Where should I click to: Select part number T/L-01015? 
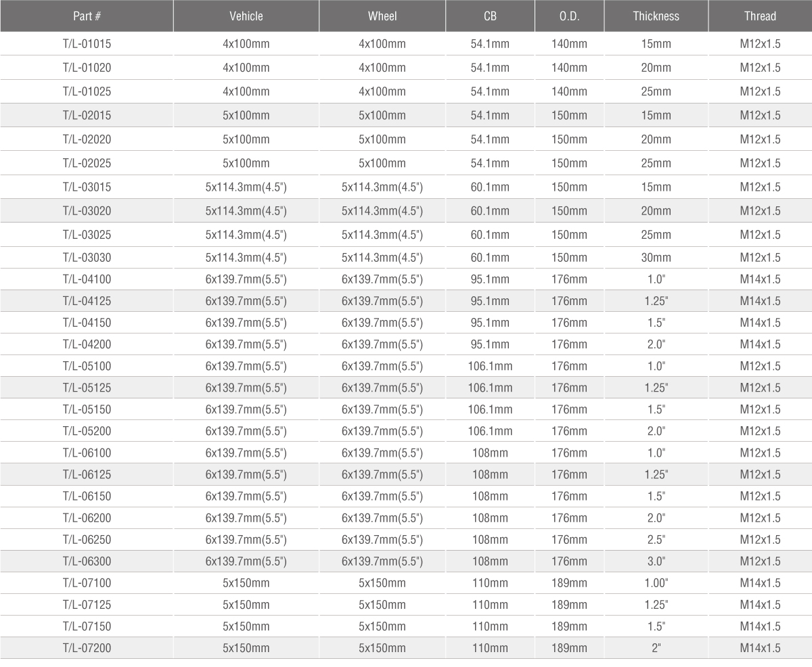[87, 44]
